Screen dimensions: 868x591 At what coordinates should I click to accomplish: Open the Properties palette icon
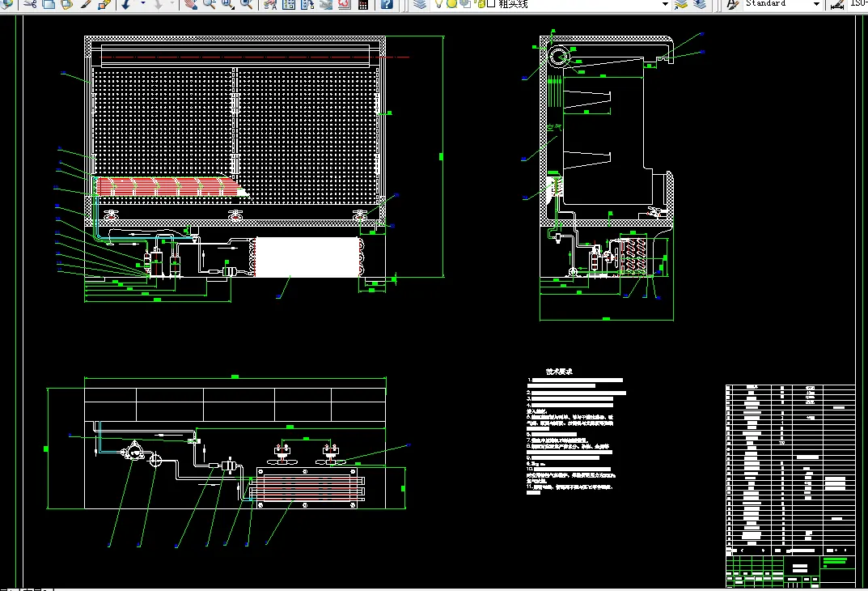[270, 3]
